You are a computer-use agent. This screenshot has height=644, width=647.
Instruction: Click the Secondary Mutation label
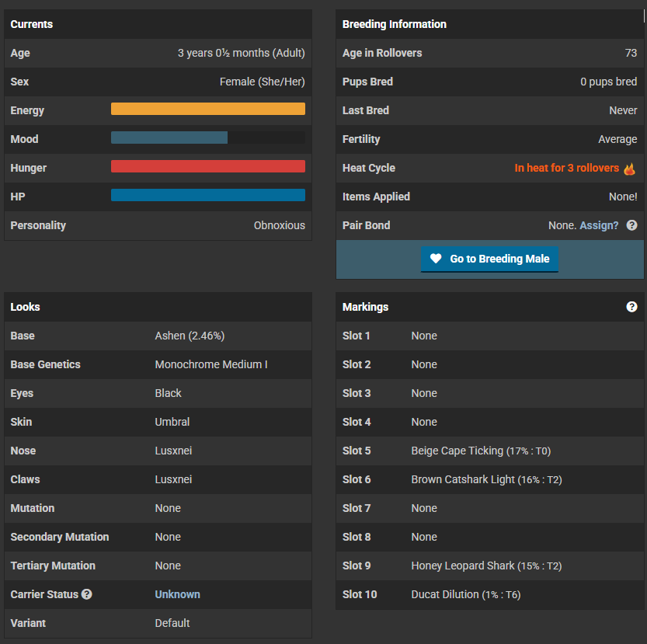60,537
